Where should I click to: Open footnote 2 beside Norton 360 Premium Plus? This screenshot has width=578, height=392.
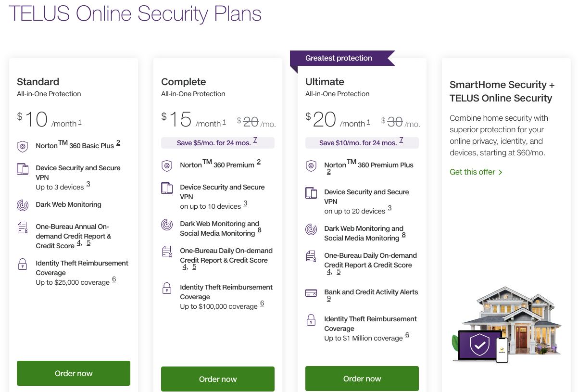329,171
